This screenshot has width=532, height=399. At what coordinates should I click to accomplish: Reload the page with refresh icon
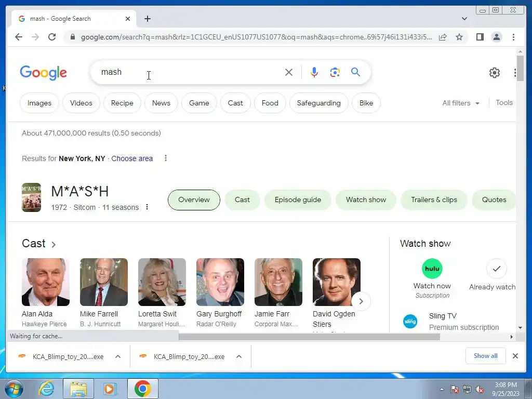point(52,37)
